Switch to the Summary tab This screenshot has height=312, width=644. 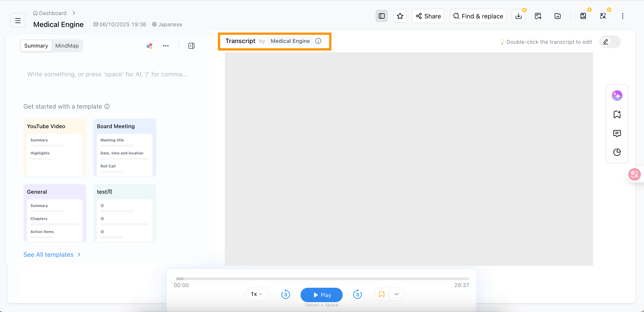click(36, 46)
